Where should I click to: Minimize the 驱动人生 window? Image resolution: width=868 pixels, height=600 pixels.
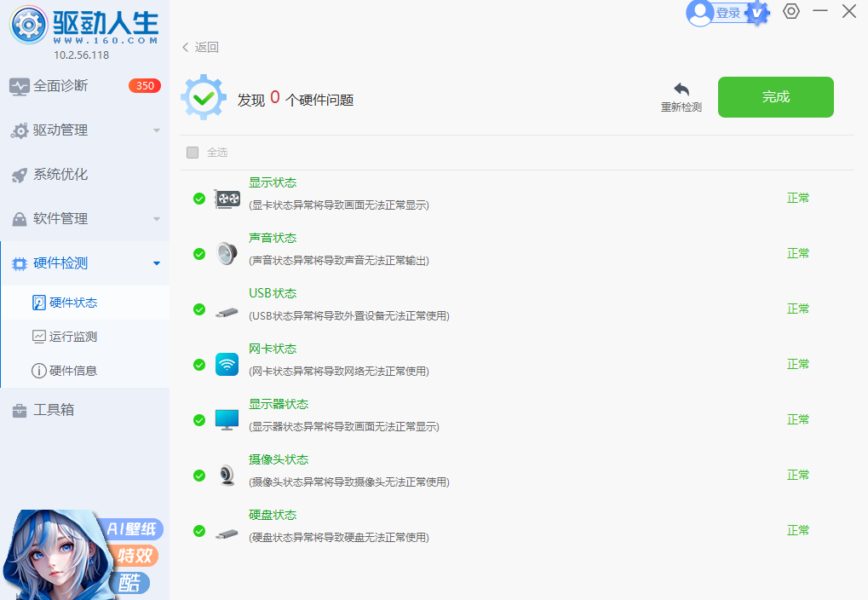(x=819, y=10)
